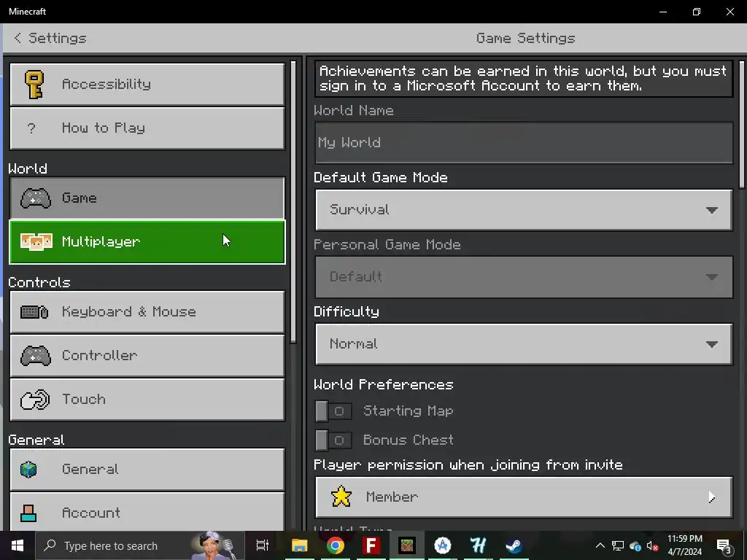Toggle the Starting Map switch
This screenshot has width=747, height=560.
pos(333,411)
